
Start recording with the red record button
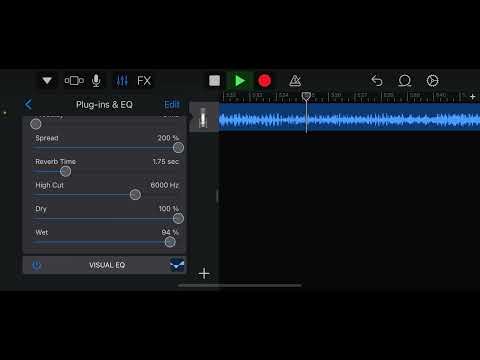[x=265, y=81]
